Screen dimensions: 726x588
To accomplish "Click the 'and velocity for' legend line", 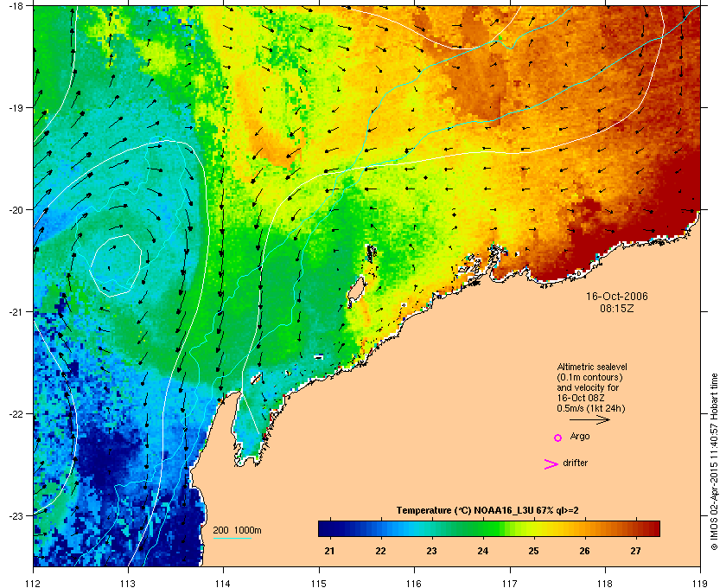I will point(588,387).
